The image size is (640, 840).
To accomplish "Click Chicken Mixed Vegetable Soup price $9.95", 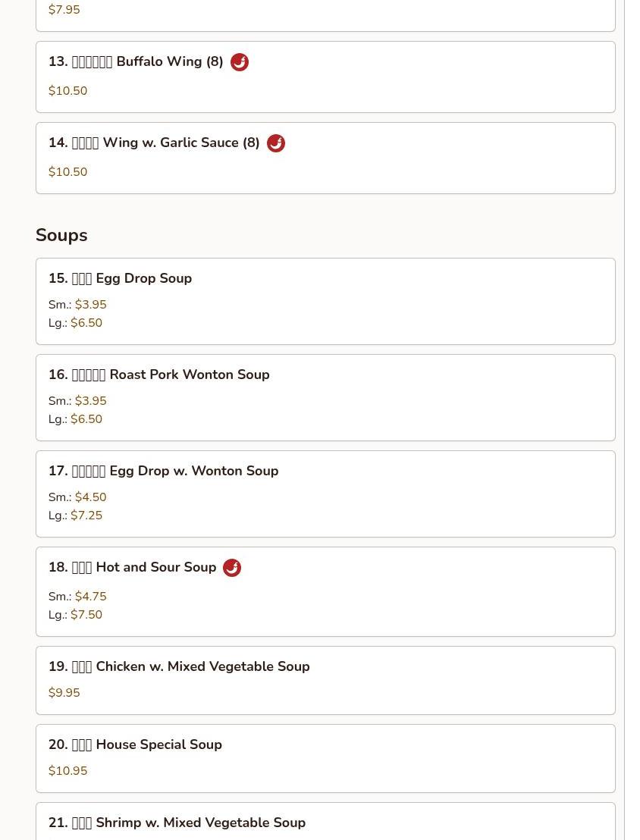I will pyautogui.click(x=64, y=693).
